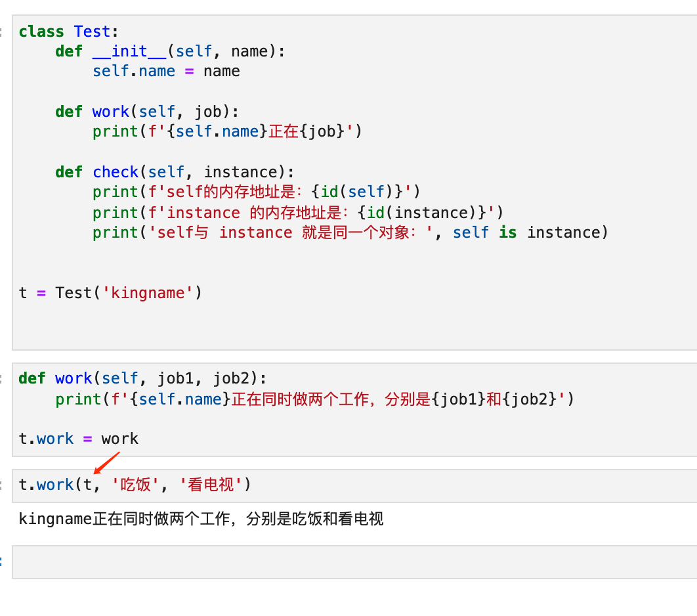Click inside the empty bottom code cell
The height and width of the screenshot is (616, 697).
point(354,562)
